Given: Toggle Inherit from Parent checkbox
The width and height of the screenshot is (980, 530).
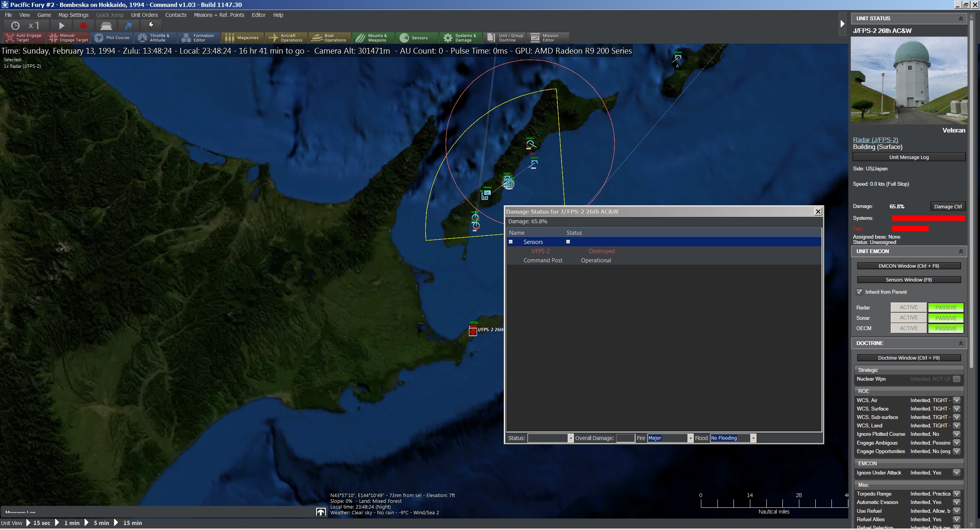Looking at the screenshot, I should click(859, 292).
